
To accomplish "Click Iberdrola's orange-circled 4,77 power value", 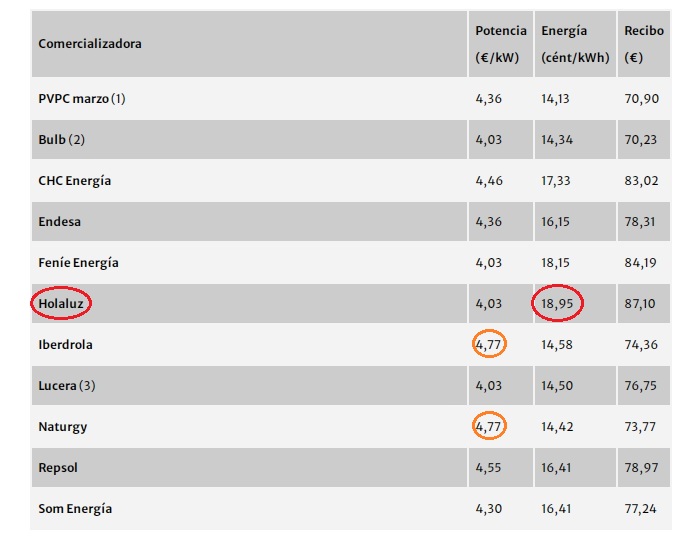I will click(490, 345).
